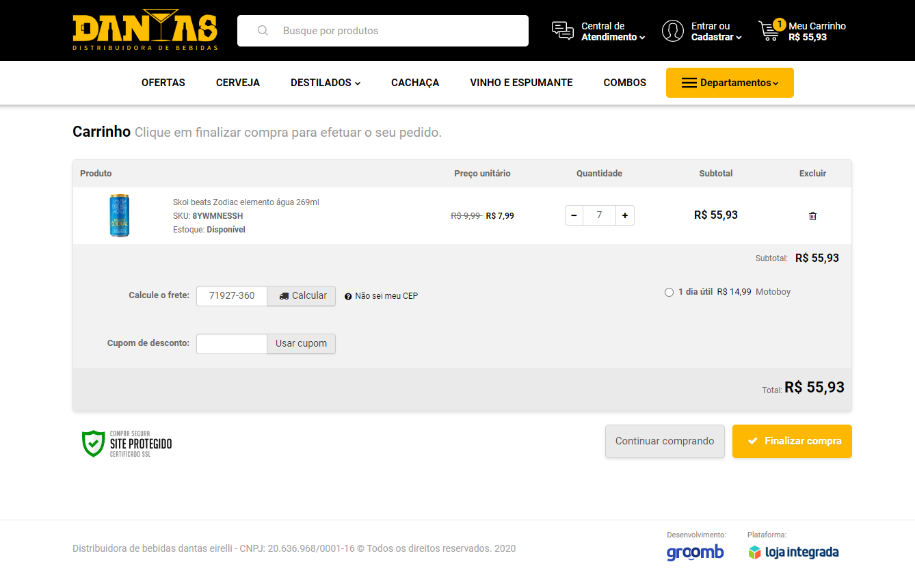Increase quantity with plus button
This screenshot has height=588, width=915.
[625, 215]
